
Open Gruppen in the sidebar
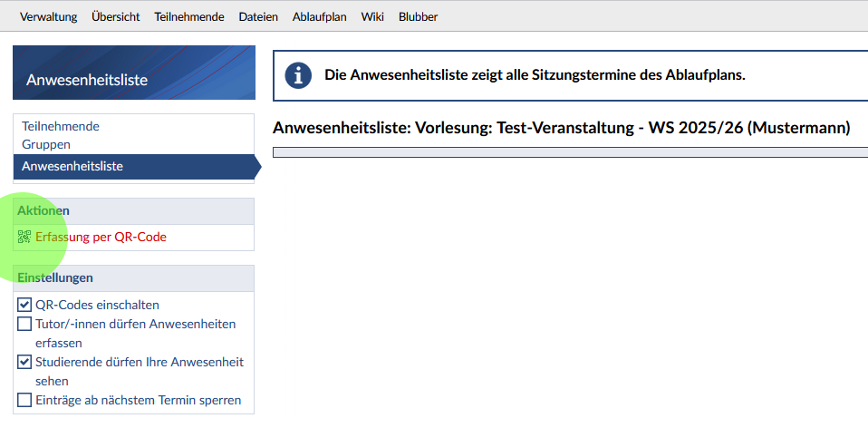pyautogui.click(x=46, y=144)
